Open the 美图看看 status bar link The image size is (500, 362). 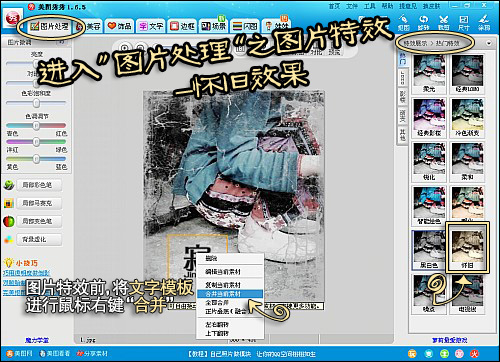55,354
